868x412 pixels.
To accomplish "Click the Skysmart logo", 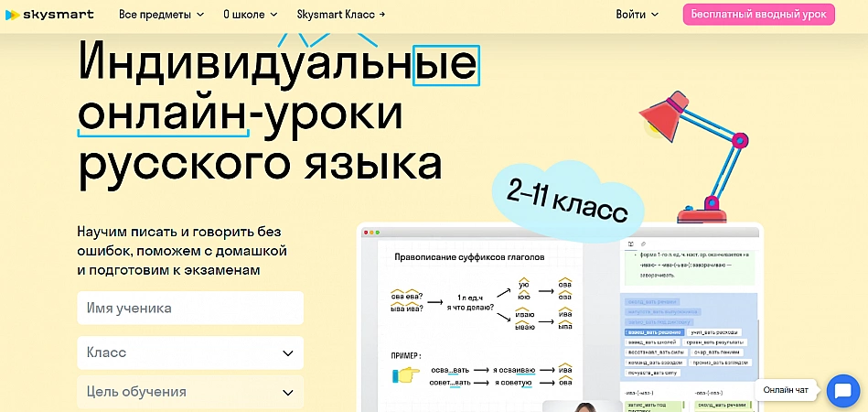I will (x=49, y=15).
